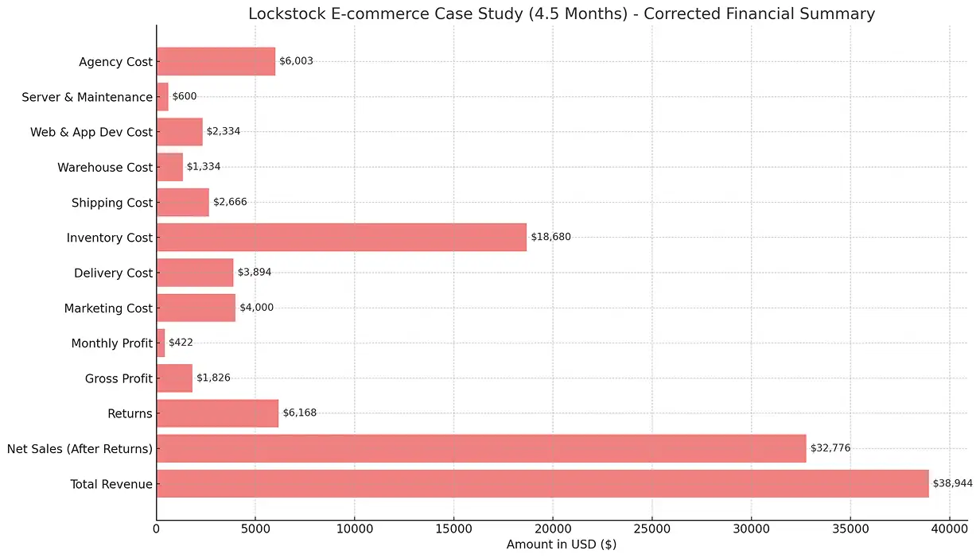Click the $2,666 value label

pos(230,202)
